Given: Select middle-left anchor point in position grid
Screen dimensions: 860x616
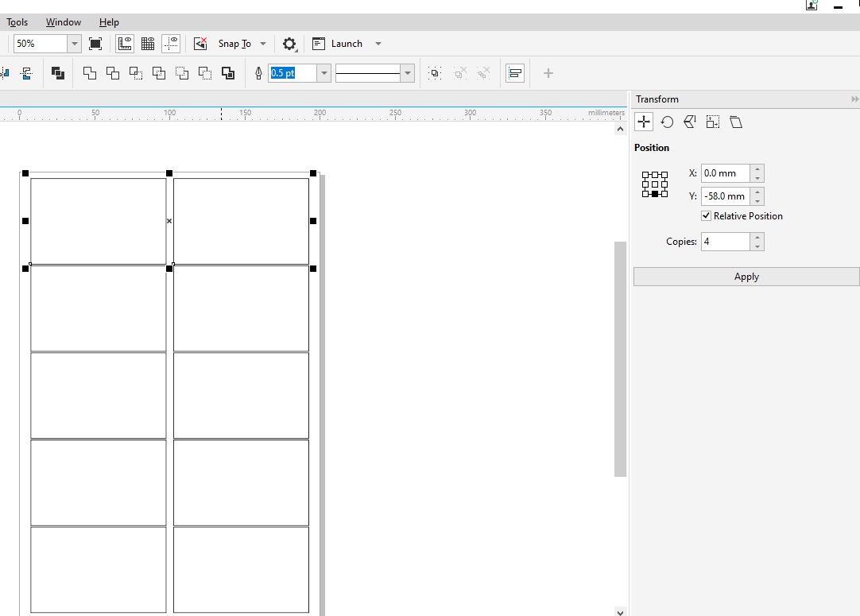Looking at the screenshot, I should pyautogui.click(x=645, y=184).
